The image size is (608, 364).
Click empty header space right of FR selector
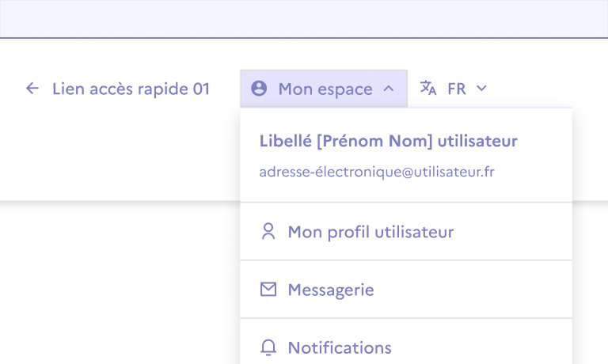point(546,89)
